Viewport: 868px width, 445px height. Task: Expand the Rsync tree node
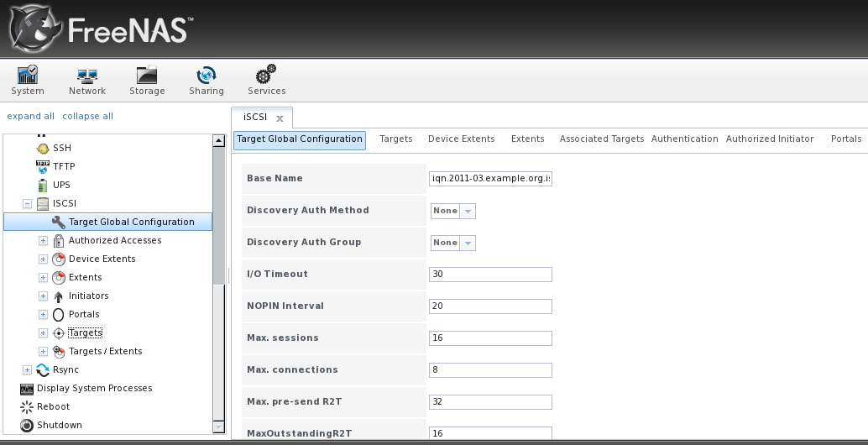[x=27, y=369]
